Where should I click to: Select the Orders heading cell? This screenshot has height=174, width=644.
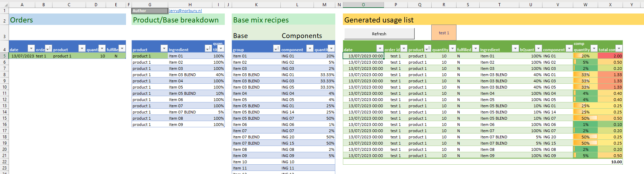(67, 19)
